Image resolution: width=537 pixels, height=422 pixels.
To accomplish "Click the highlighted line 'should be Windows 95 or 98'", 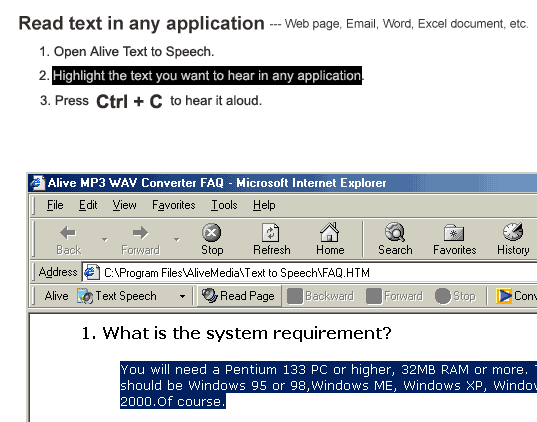I will coord(328,385).
